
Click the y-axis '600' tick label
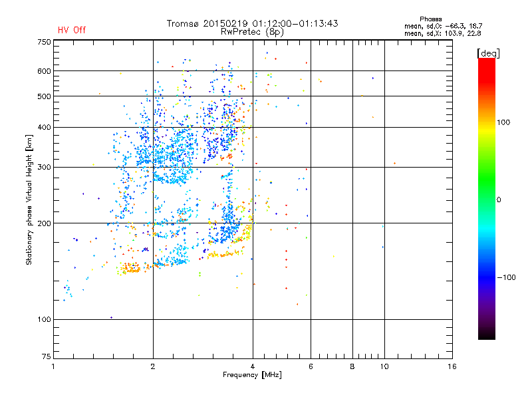click(44, 71)
